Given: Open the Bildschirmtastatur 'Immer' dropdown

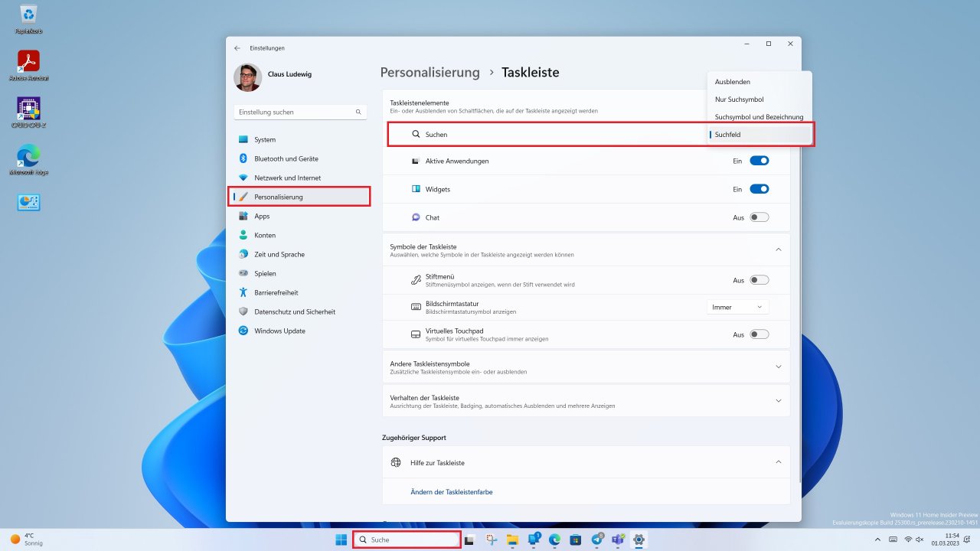Looking at the screenshot, I should click(738, 307).
